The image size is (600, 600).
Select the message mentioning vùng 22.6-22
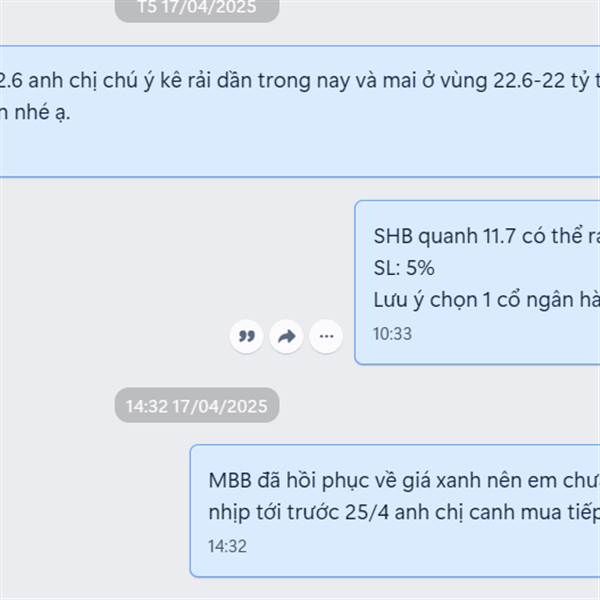point(300,111)
